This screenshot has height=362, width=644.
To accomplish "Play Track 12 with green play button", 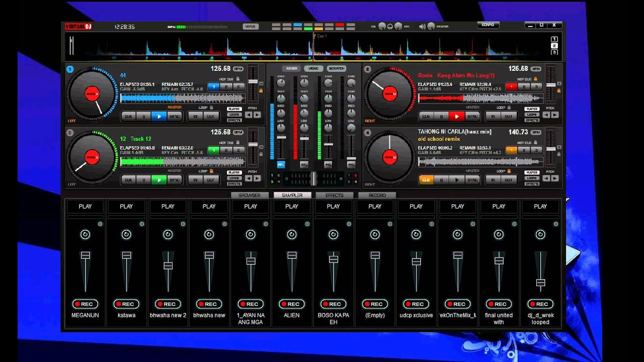I will (159, 179).
